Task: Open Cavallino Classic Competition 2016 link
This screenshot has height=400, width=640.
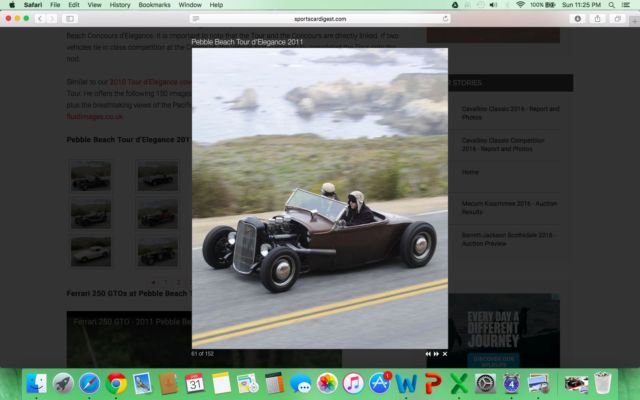Action: (503, 144)
